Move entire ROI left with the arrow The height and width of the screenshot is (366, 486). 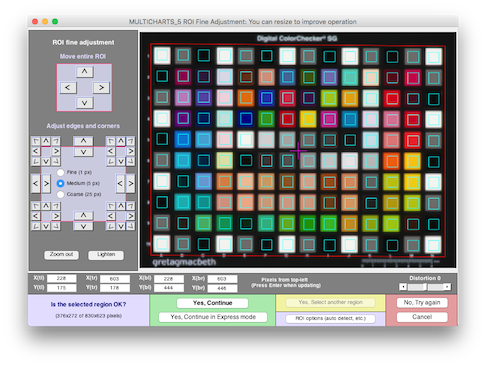(x=68, y=88)
